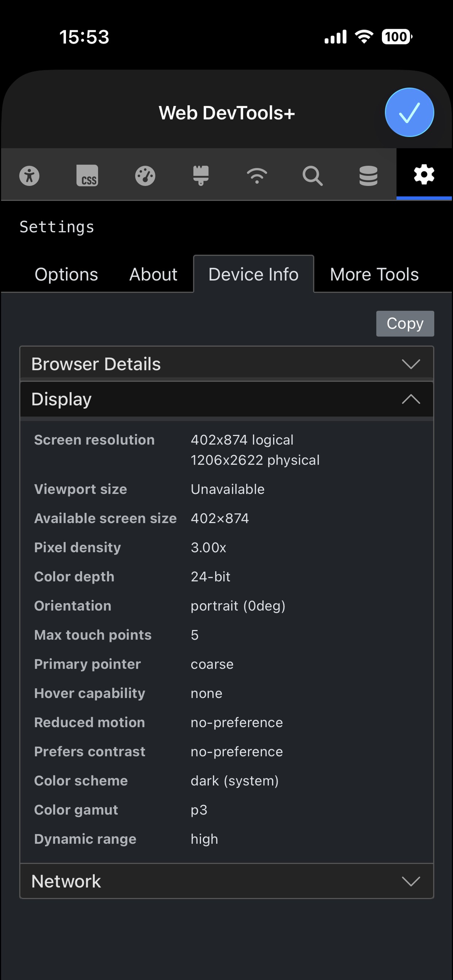453x980 pixels.
Task: Open the More Tools tab
Action: point(374,274)
